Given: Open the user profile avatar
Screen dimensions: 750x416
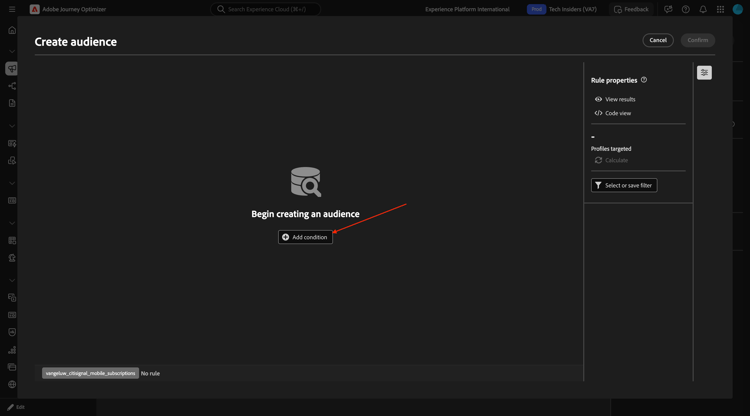Looking at the screenshot, I should [738, 9].
